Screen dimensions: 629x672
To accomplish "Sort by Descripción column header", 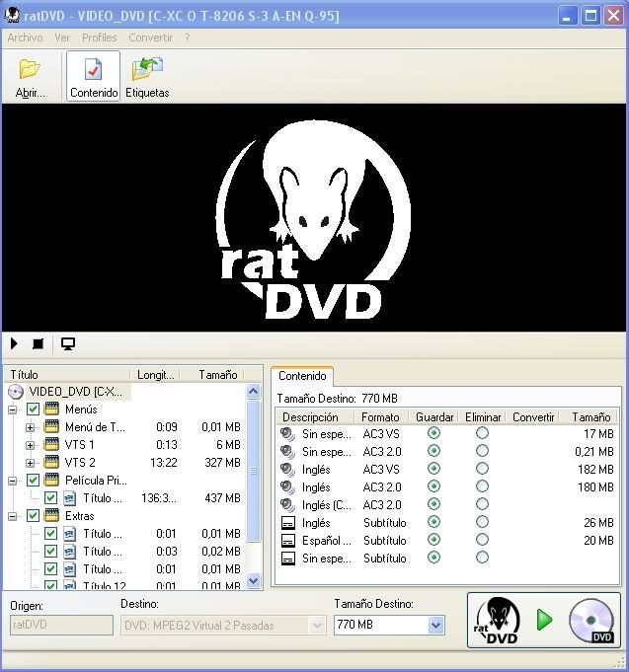I will [x=314, y=417].
